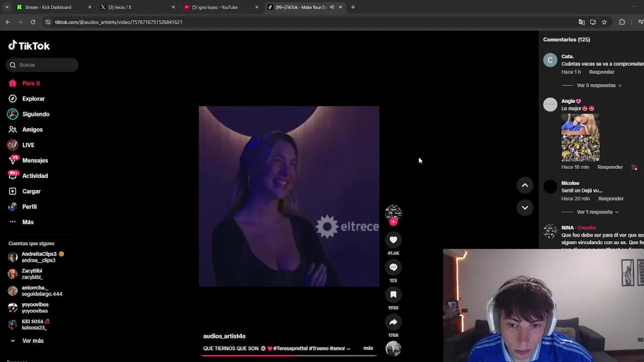Screen dimensions: 644x362
Task: Open the comments speech bubble icon
Action: click(393, 267)
